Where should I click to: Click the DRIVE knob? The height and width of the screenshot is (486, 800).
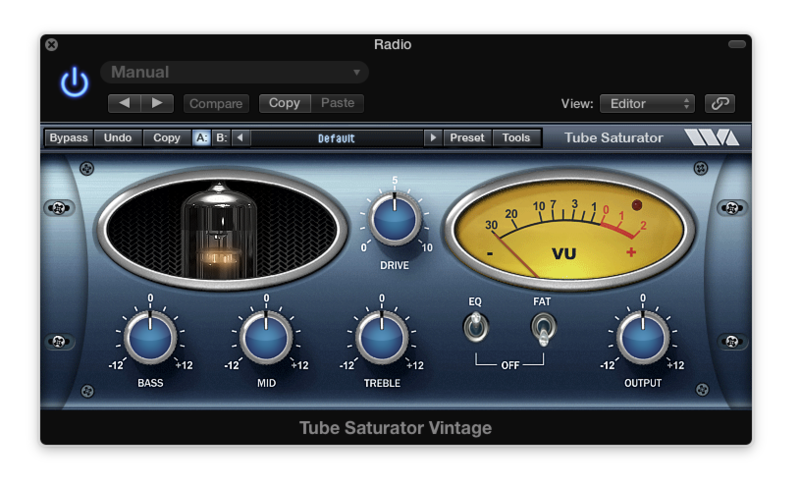point(394,219)
